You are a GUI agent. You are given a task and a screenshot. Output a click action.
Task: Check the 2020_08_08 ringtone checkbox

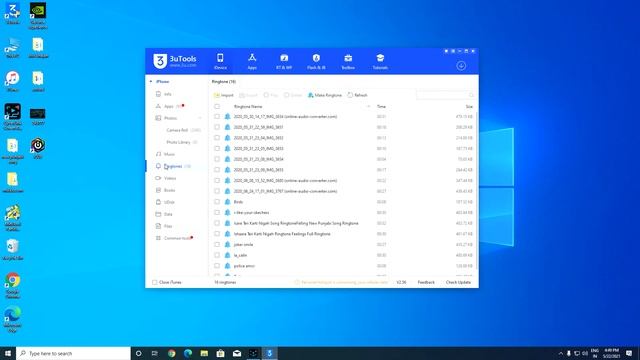point(217,180)
